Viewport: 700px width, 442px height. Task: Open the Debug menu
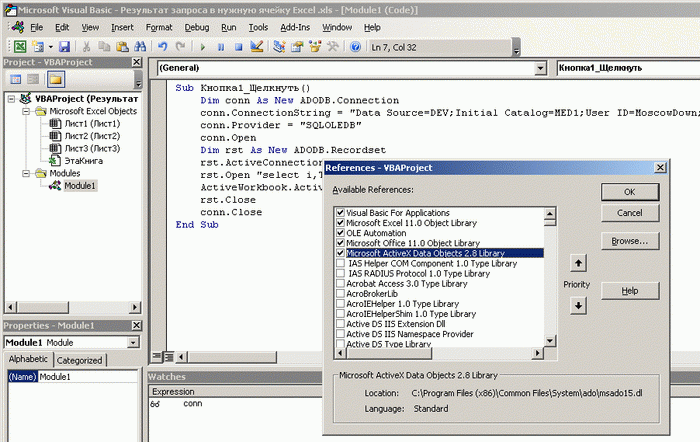tap(197, 28)
